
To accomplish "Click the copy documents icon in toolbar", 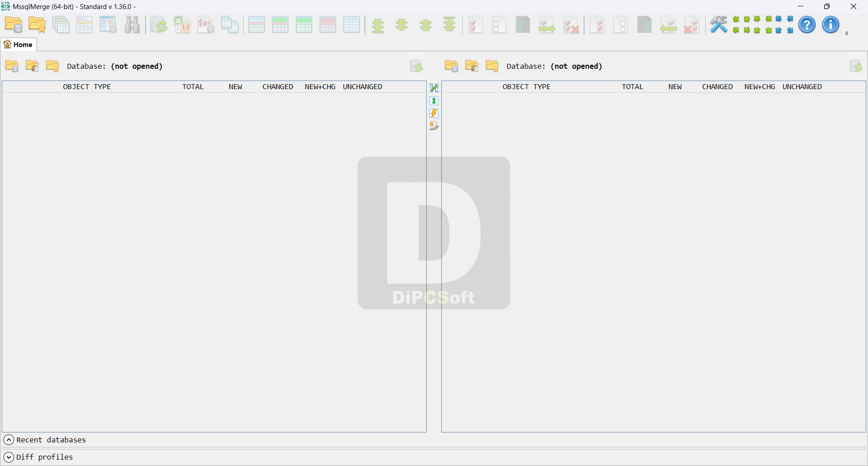I will pyautogui.click(x=230, y=25).
